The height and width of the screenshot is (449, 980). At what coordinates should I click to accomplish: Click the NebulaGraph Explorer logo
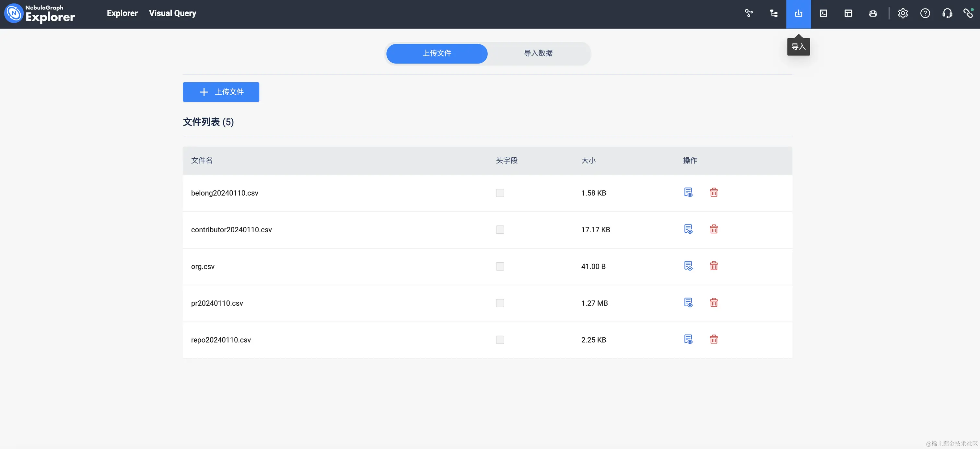point(40,13)
